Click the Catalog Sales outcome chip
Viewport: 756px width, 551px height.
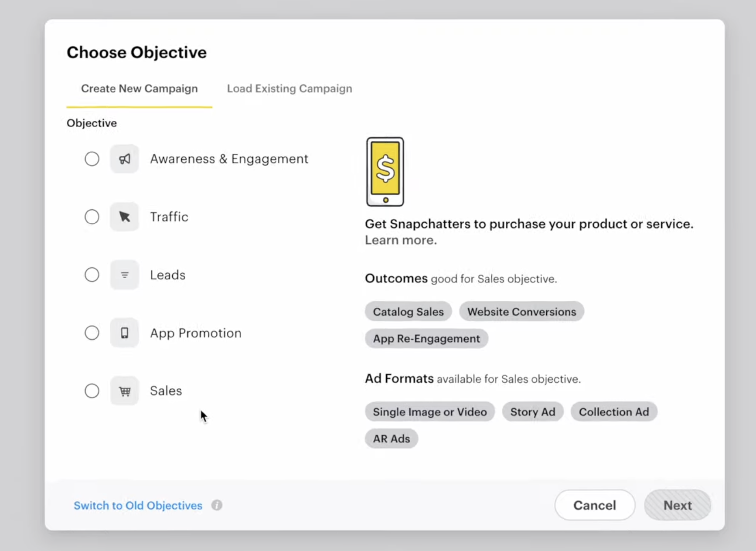tap(408, 312)
